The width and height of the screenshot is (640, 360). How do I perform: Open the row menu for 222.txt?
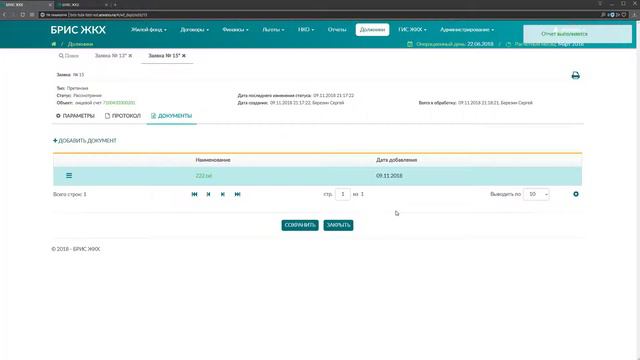click(x=69, y=176)
